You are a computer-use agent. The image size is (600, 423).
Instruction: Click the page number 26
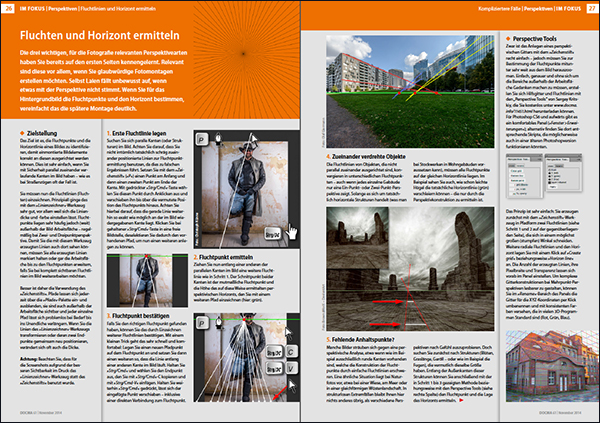click(8, 8)
